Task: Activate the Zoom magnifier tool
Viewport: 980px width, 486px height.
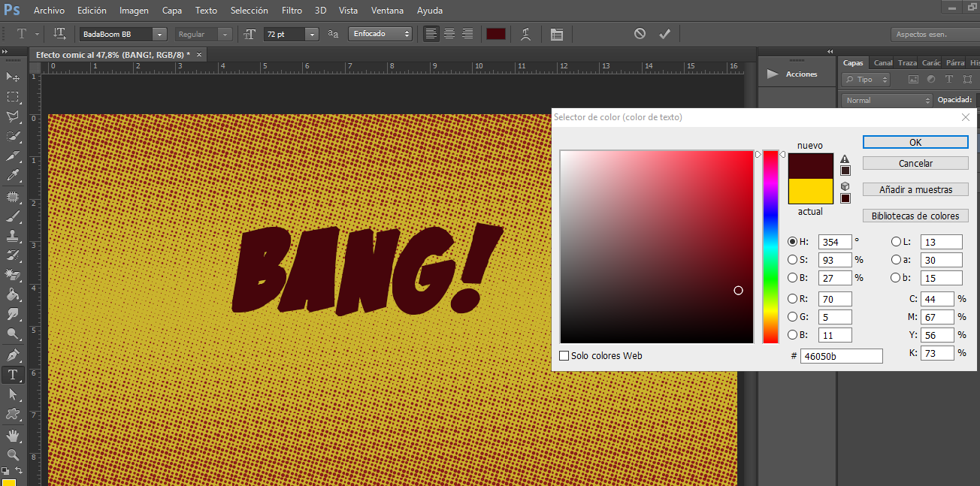Action: click(13, 455)
